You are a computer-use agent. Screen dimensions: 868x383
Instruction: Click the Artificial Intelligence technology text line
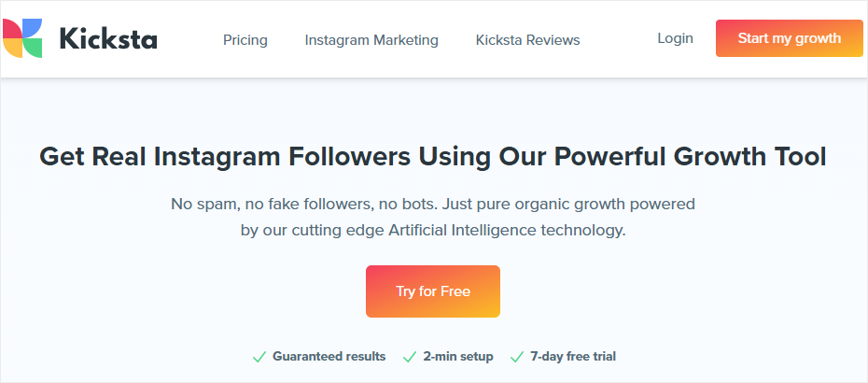click(433, 230)
